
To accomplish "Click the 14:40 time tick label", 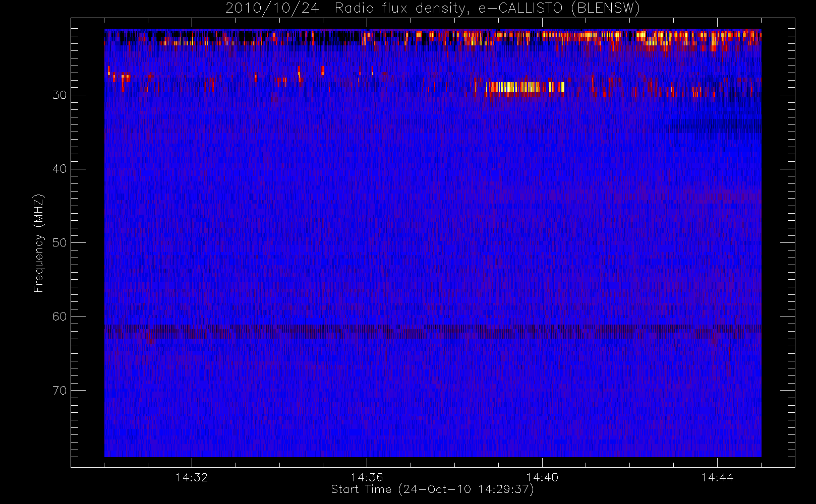I will tap(542, 477).
